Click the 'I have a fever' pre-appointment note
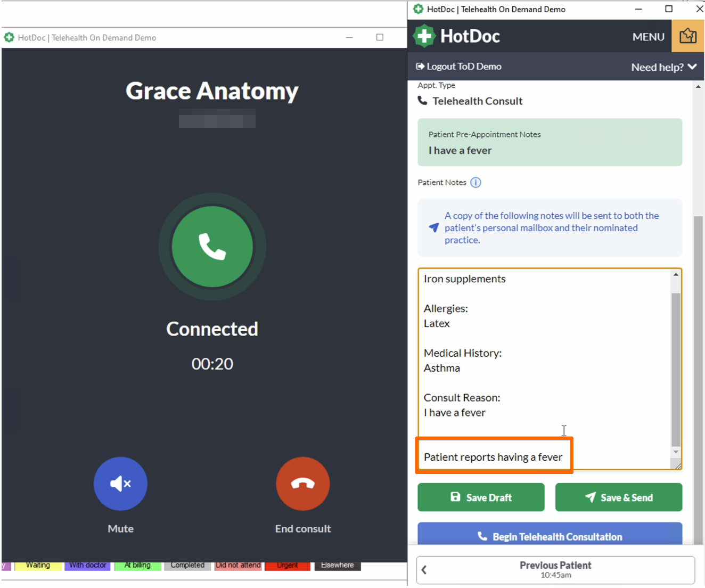 click(460, 151)
